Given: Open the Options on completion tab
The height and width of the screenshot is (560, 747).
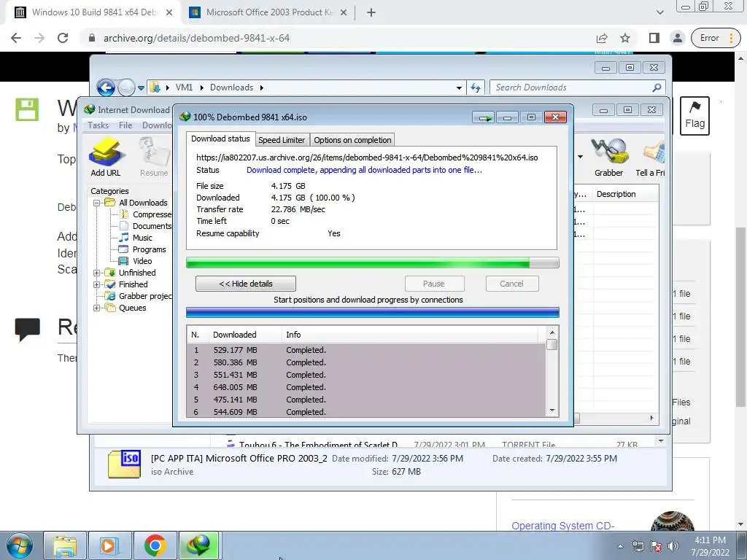Looking at the screenshot, I should tap(352, 140).
